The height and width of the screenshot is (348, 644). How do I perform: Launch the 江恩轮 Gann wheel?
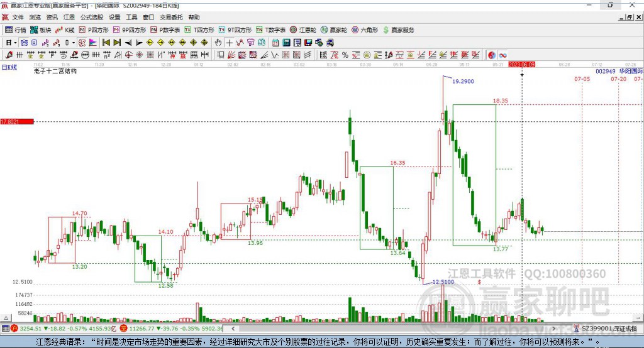coord(303,30)
